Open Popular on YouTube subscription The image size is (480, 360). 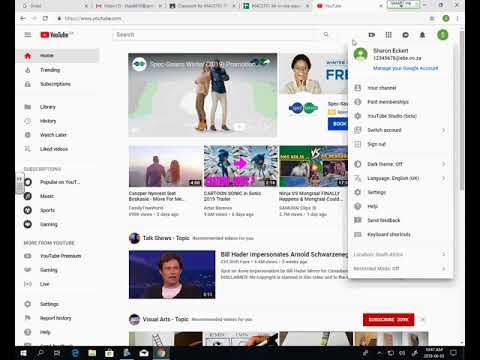coord(57,182)
